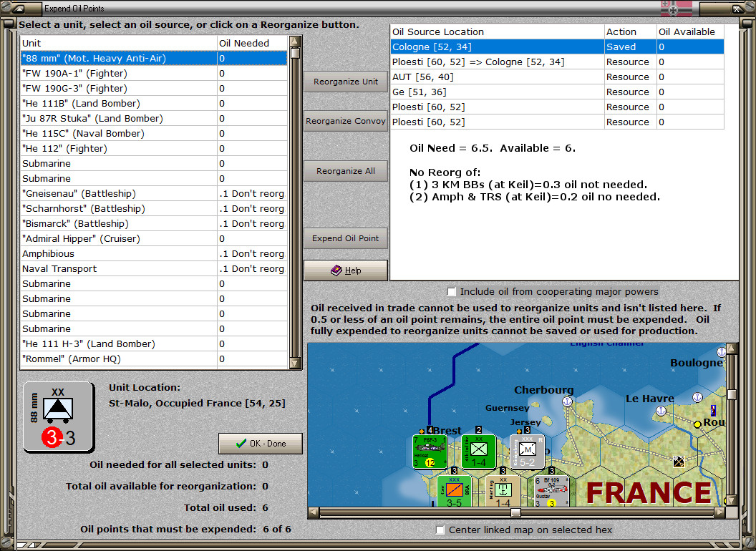The width and height of the screenshot is (756, 551).
Task: Click the factory icon on France map
Action: 679,462
